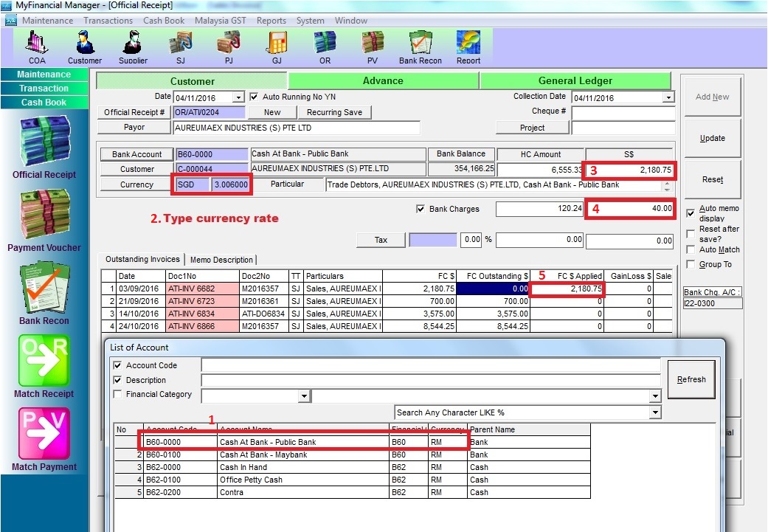Open Bank Recon from the top toolbar

[x=420, y=46]
